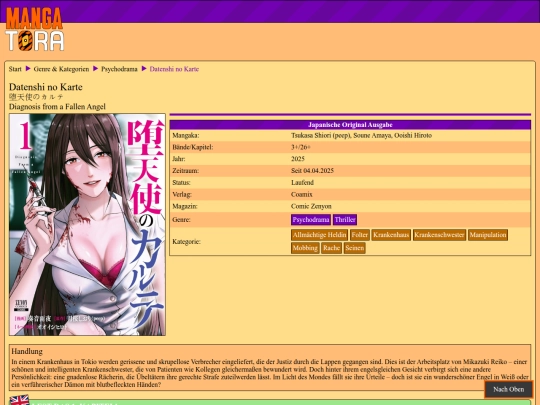Screen dimensions: 540x405
Task: Open the Rache category tag
Action: [331, 248]
